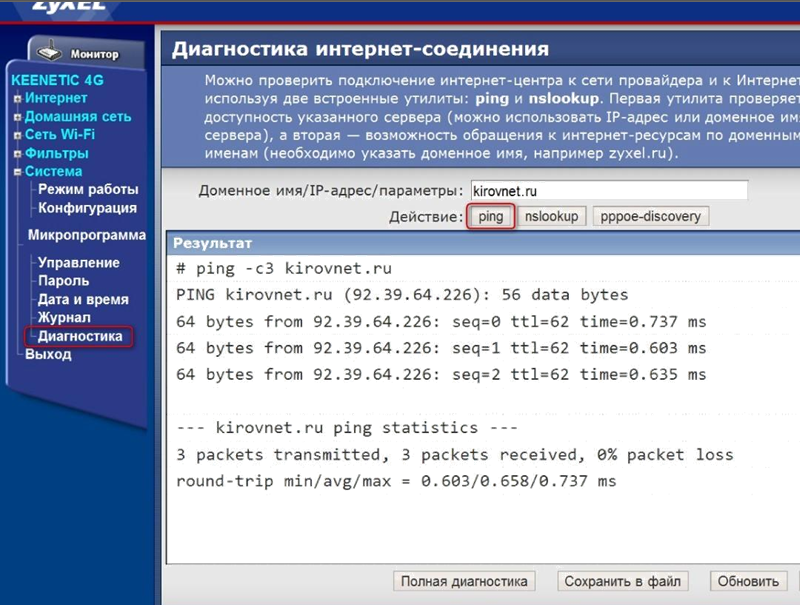Click the Полная диагностика button
The width and height of the screenshot is (800, 605).
point(464,582)
